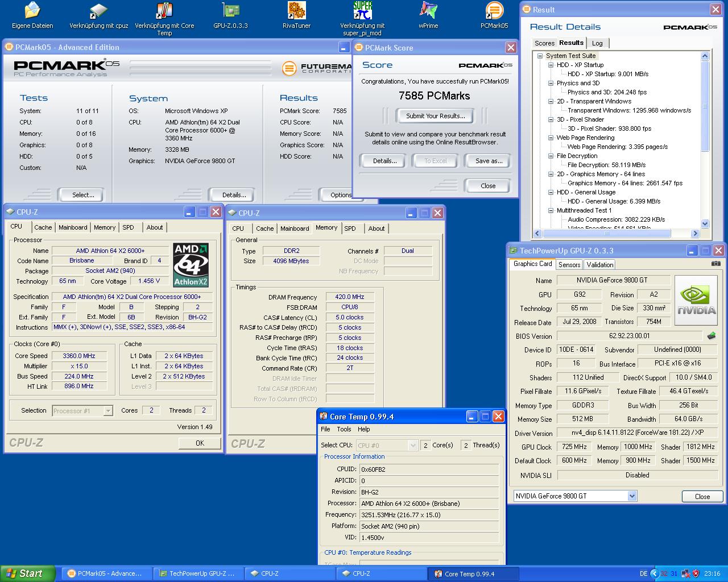This screenshot has height=582, width=728.
Task: Collapse the Web Page Rendering tree node
Action: pyautogui.click(x=551, y=138)
